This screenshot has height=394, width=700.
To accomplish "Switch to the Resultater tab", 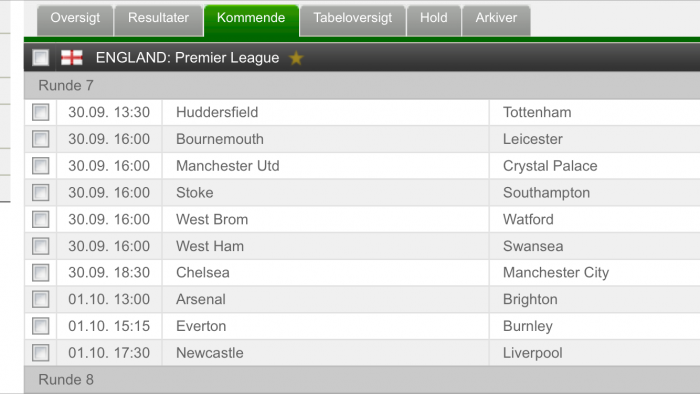I will click(x=158, y=20).
